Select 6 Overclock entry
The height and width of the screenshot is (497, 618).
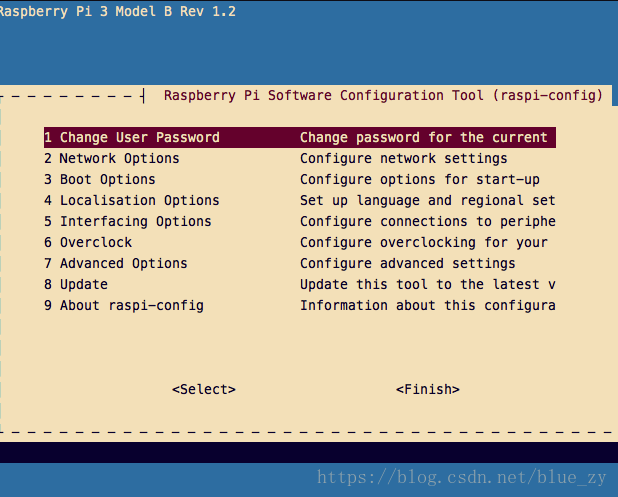pos(88,242)
